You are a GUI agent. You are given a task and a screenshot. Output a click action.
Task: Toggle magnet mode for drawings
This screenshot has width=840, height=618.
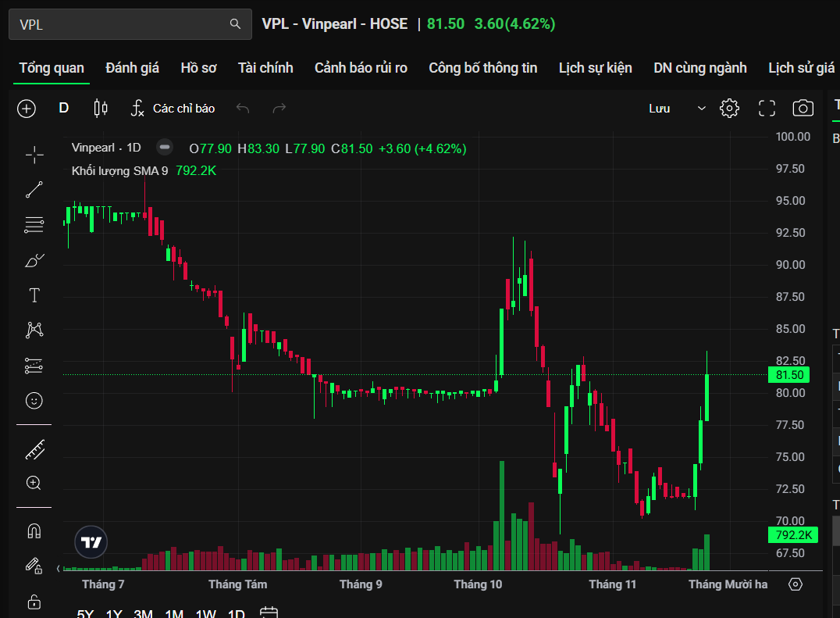click(x=34, y=531)
